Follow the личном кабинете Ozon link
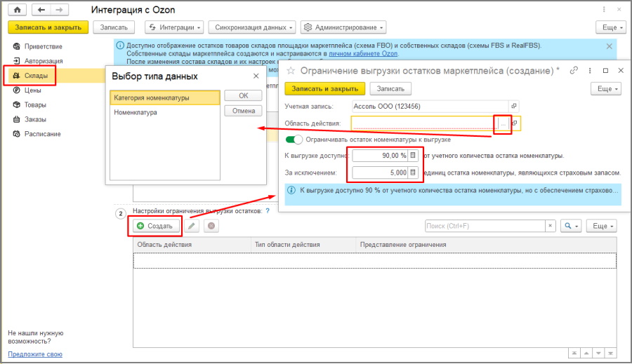This screenshot has width=632, height=364. (363, 53)
